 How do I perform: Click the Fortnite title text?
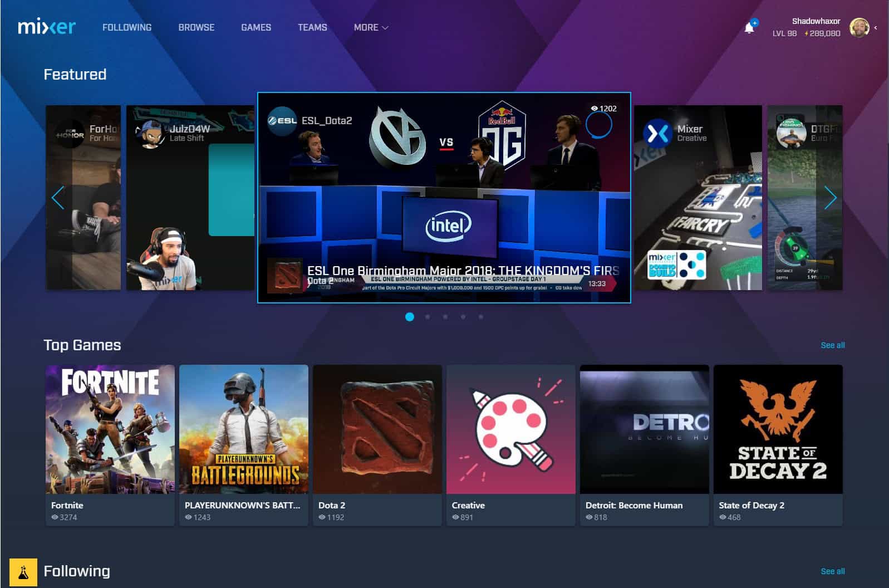click(x=67, y=506)
